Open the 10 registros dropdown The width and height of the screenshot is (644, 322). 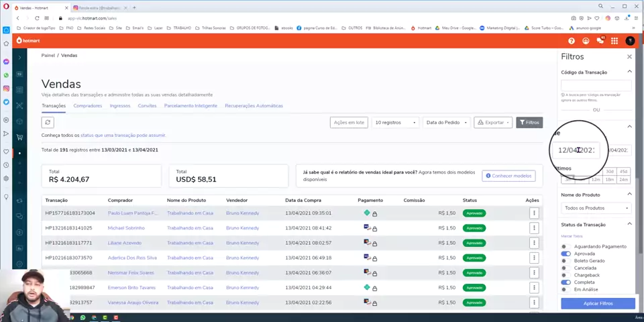pos(396,122)
